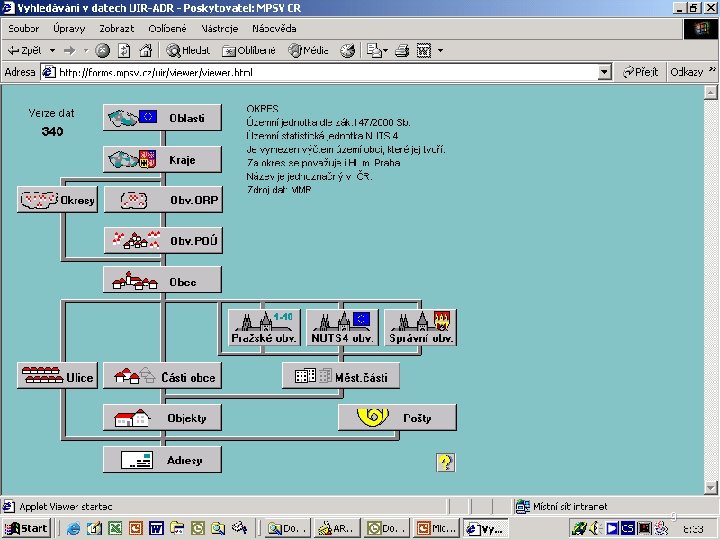Launch Word from quick launch

156,529
